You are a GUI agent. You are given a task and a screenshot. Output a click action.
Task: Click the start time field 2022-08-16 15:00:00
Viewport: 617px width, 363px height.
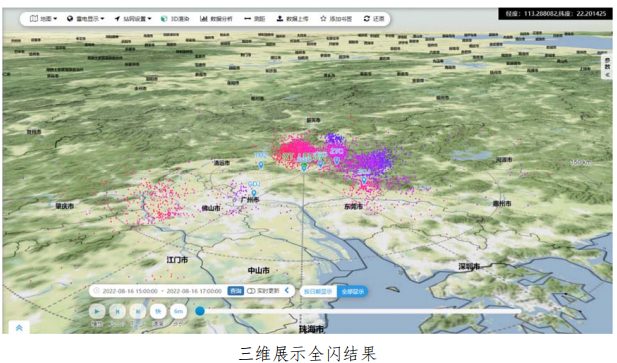[x=130, y=291]
